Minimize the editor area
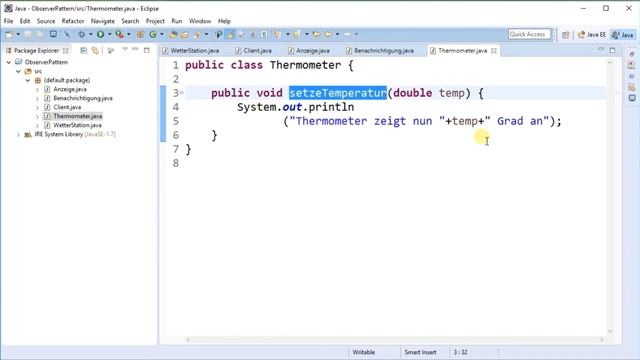This screenshot has width=640, height=360. point(601,50)
